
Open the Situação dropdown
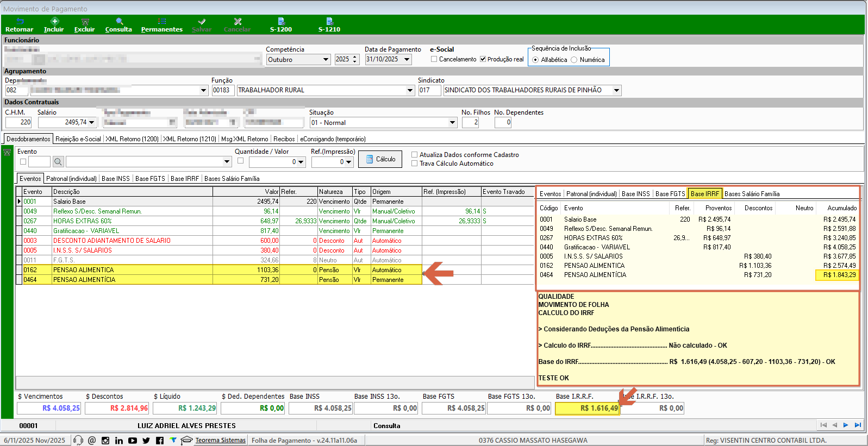pyautogui.click(x=452, y=123)
